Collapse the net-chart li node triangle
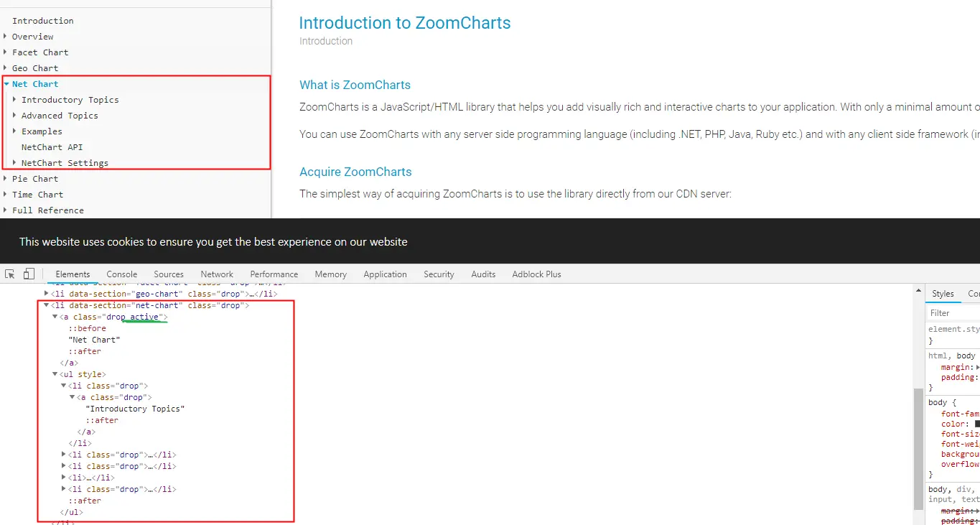 click(x=47, y=305)
